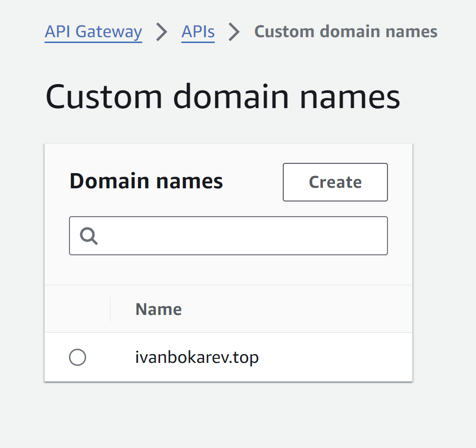This screenshot has height=448, width=476.
Task: Open the API Gateway breadcrumb link
Action: (x=93, y=31)
